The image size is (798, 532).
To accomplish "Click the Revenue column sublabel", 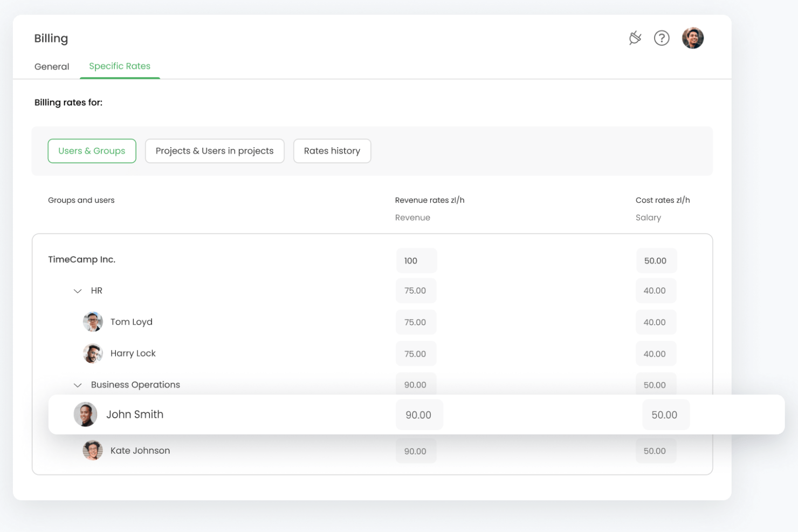I will click(x=412, y=218).
